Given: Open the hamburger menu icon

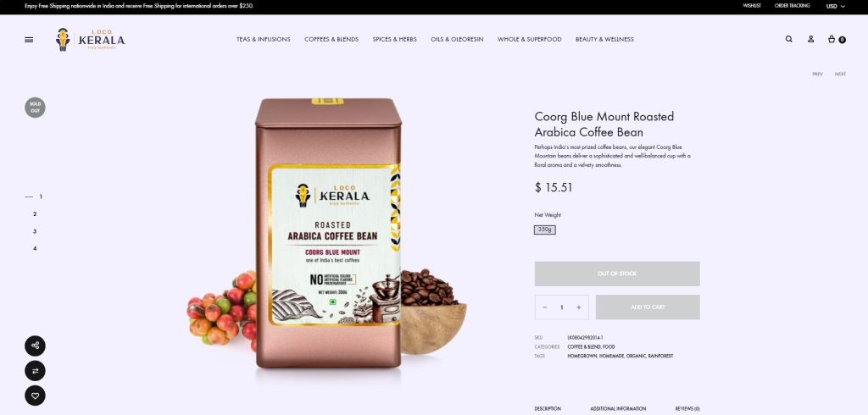Looking at the screenshot, I should 29,40.
